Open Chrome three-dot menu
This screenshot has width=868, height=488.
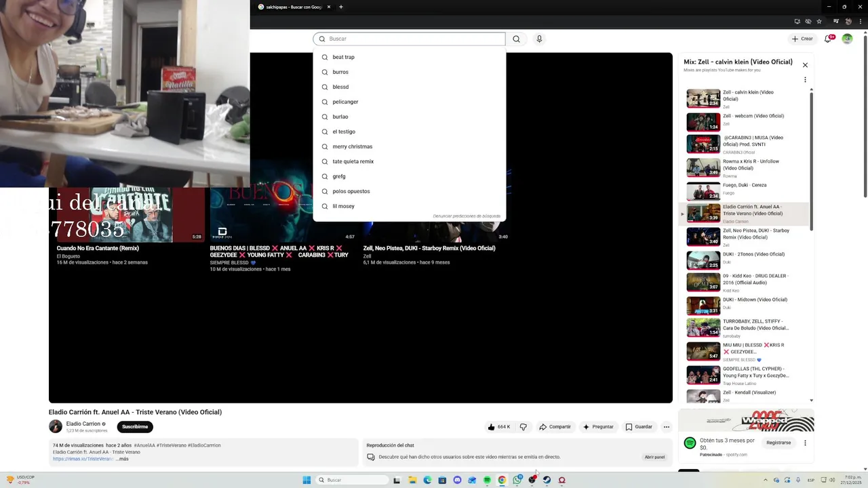pos(860,21)
